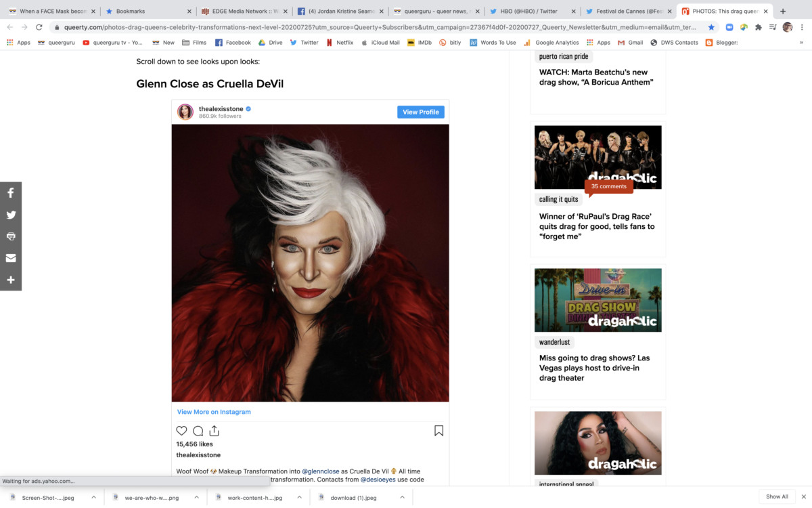Viewport: 812px width, 508px height.
Task: Open the Drive-in Drag Show thumbnail
Action: 597,300
